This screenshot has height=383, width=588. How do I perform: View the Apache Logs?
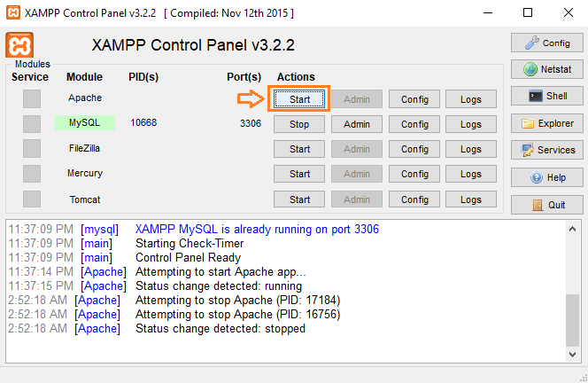point(471,99)
